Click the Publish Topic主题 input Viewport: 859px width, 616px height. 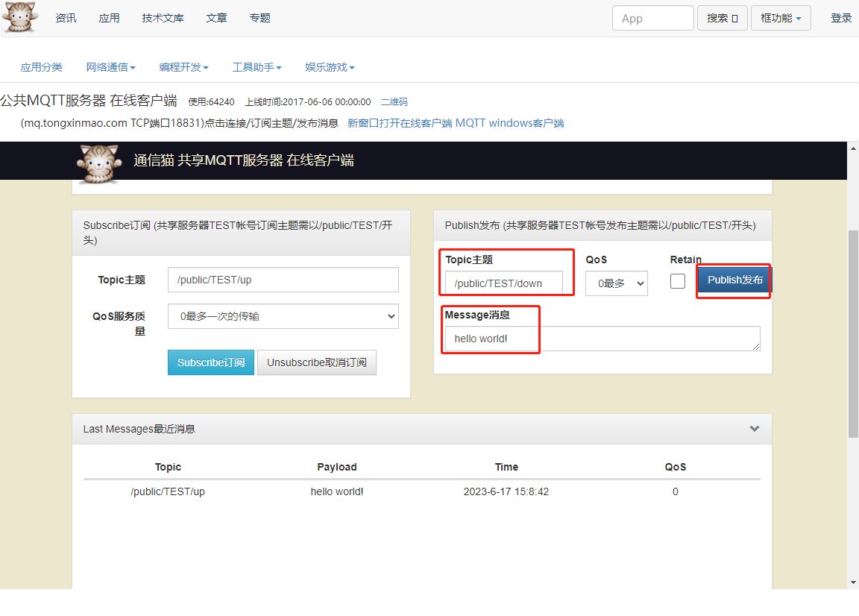click(x=503, y=283)
